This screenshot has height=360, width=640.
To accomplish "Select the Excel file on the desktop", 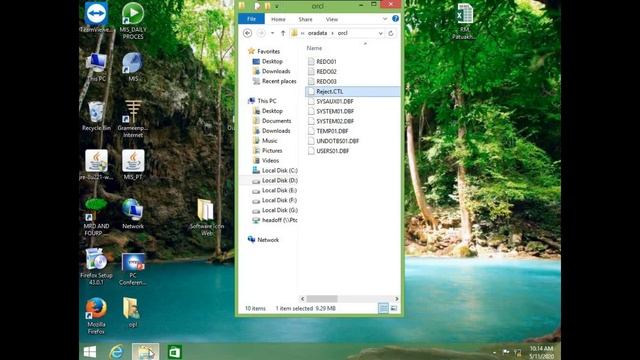I will [464, 22].
